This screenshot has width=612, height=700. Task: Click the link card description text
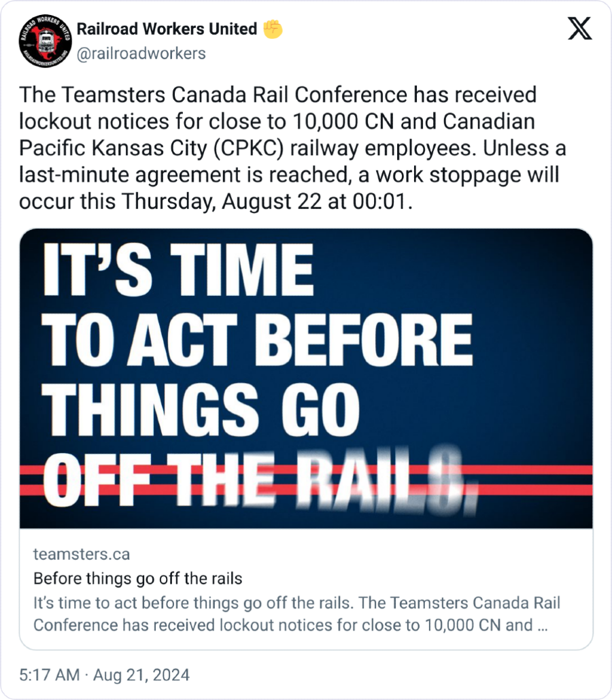296,614
